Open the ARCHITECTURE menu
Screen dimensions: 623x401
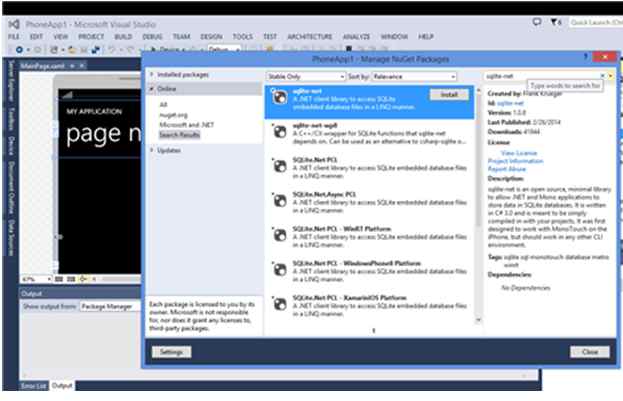tap(310, 36)
